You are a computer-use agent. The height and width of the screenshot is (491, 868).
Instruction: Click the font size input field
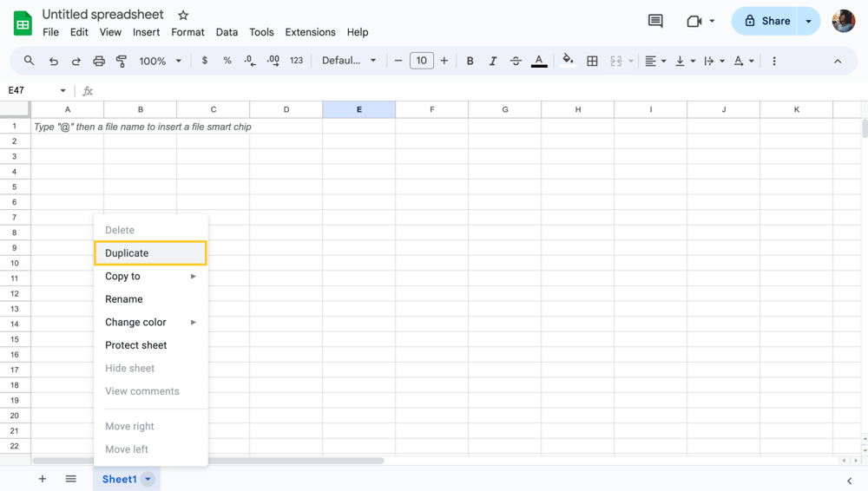pos(421,61)
